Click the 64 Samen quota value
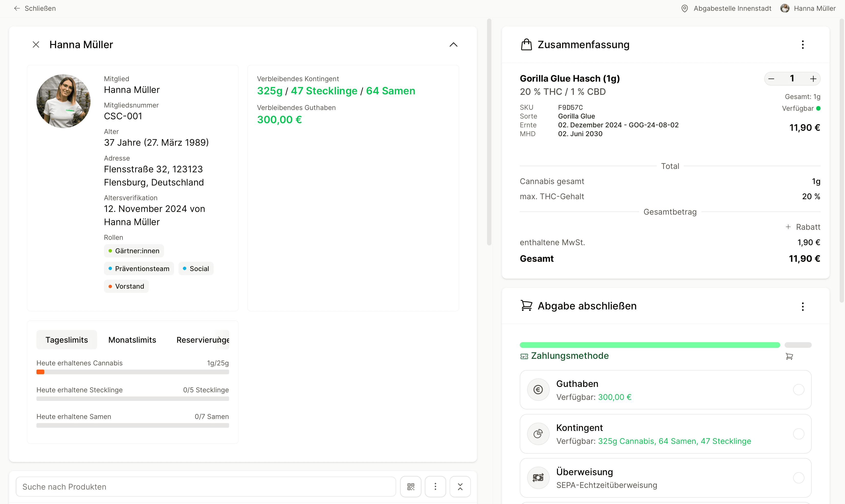The width and height of the screenshot is (845, 504). (390, 91)
